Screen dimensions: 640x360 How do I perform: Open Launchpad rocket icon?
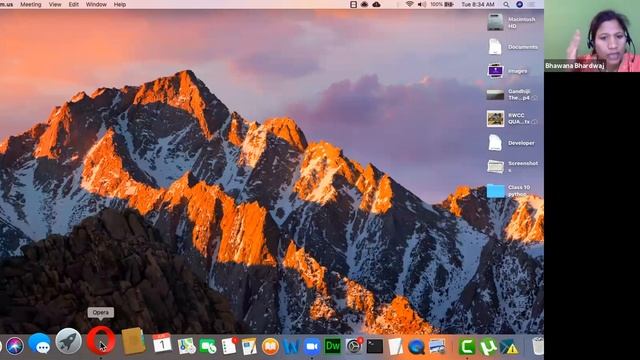coord(69,341)
